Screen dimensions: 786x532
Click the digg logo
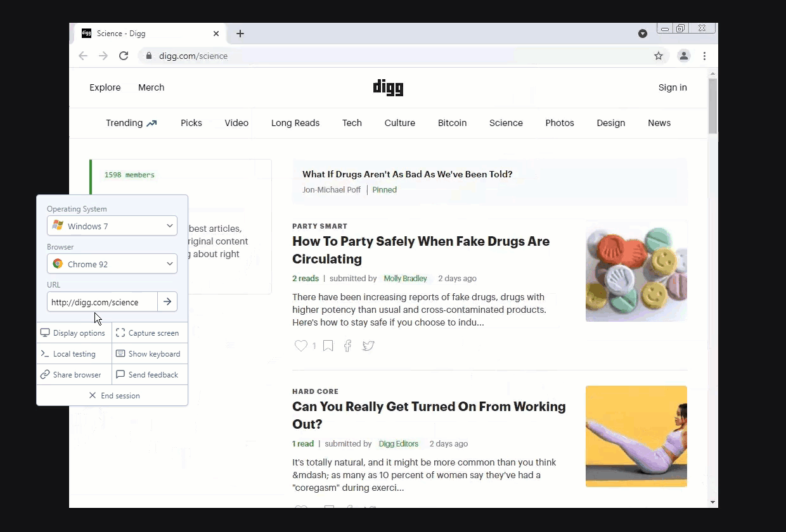point(388,87)
